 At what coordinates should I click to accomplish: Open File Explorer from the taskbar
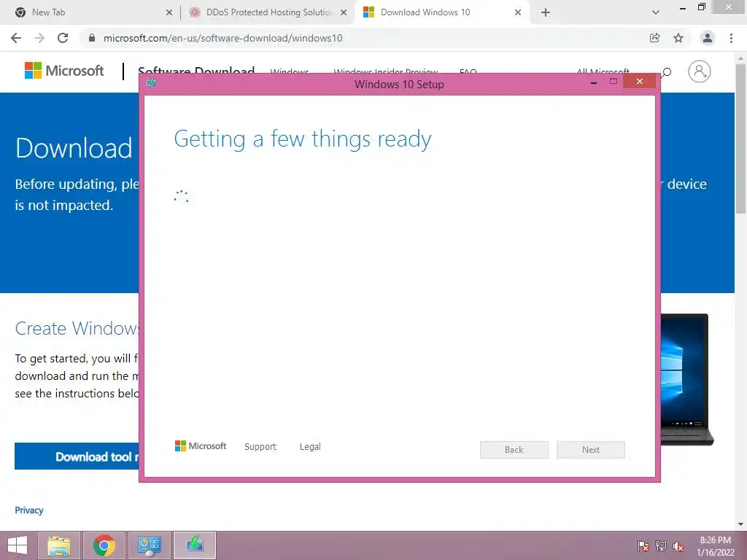click(59, 545)
